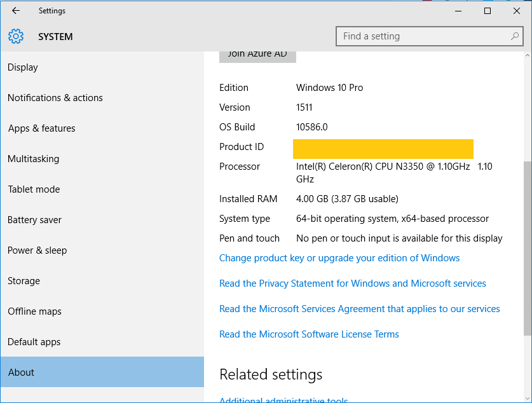Image resolution: width=532 pixels, height=403 pixels.
Task: Click the OS Build value 10586.0
Action: tap(312, 127)
